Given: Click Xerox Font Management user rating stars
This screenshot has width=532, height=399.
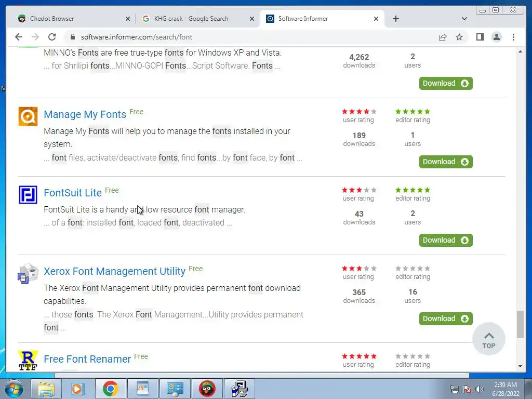Looking at the screenshot, I should tap(359, 269).
